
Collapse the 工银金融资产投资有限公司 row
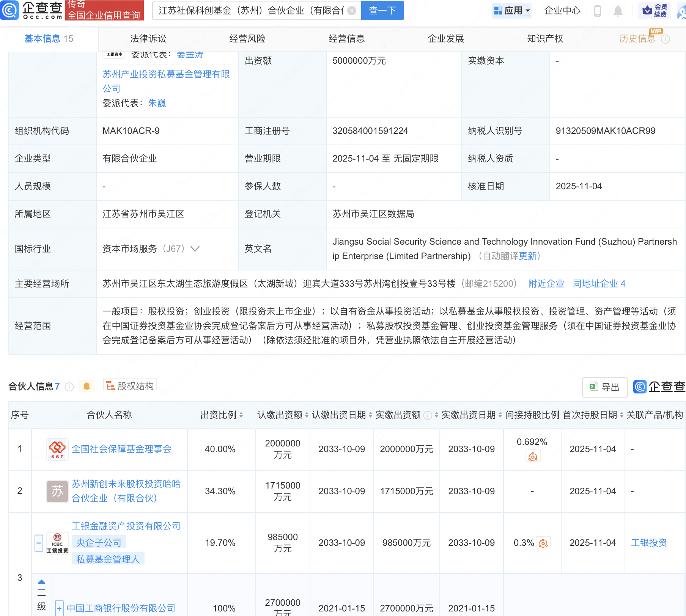39,543
